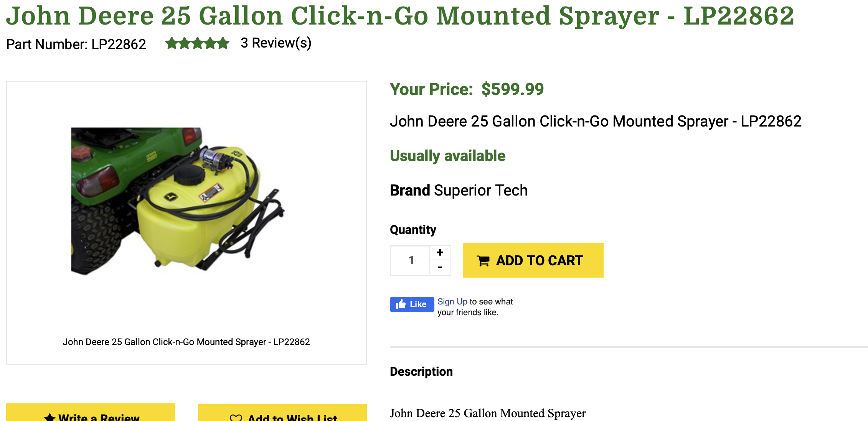Click the heart icon for wish list
This screenshot has height=421, width=868.
[236, 418]
